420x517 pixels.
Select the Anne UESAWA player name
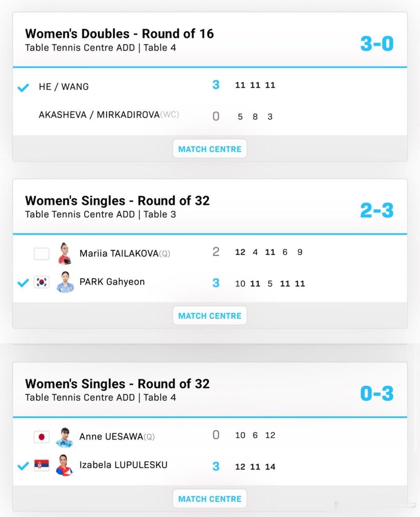coord(111,437)
